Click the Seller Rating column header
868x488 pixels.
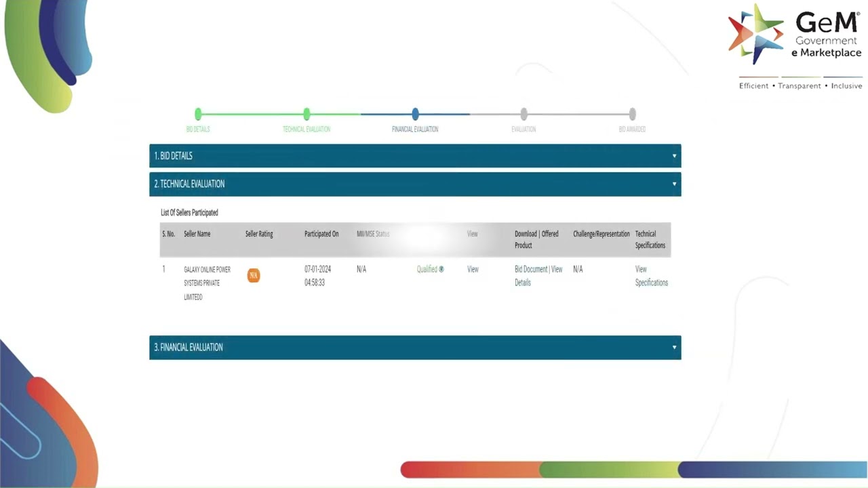[x=259, y=234]
